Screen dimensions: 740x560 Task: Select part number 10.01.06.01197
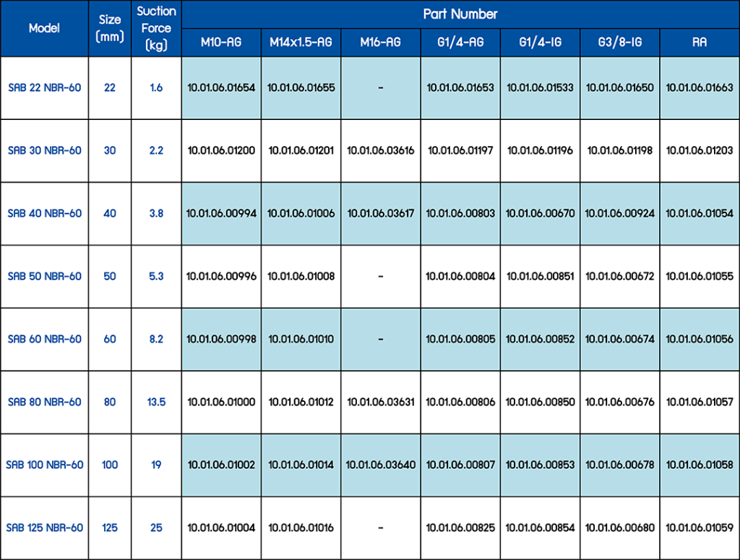click(460, 150)
